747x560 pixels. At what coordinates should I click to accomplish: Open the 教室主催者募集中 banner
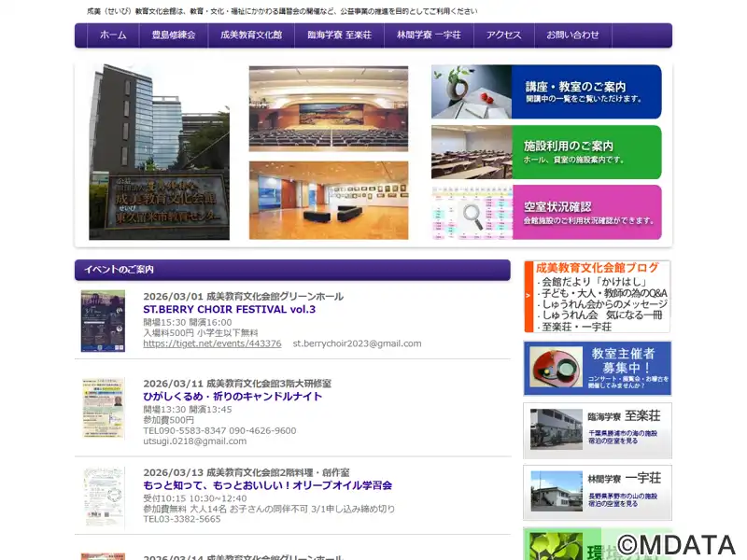point(597,369)
